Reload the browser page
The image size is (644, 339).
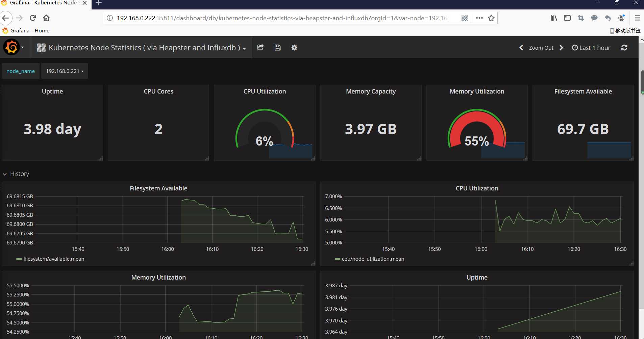33,18
